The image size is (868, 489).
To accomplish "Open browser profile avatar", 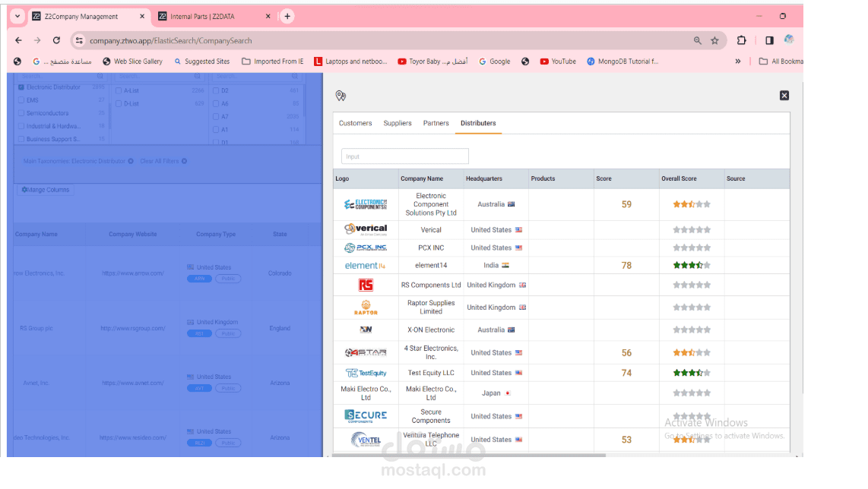I will pos(789,39).
